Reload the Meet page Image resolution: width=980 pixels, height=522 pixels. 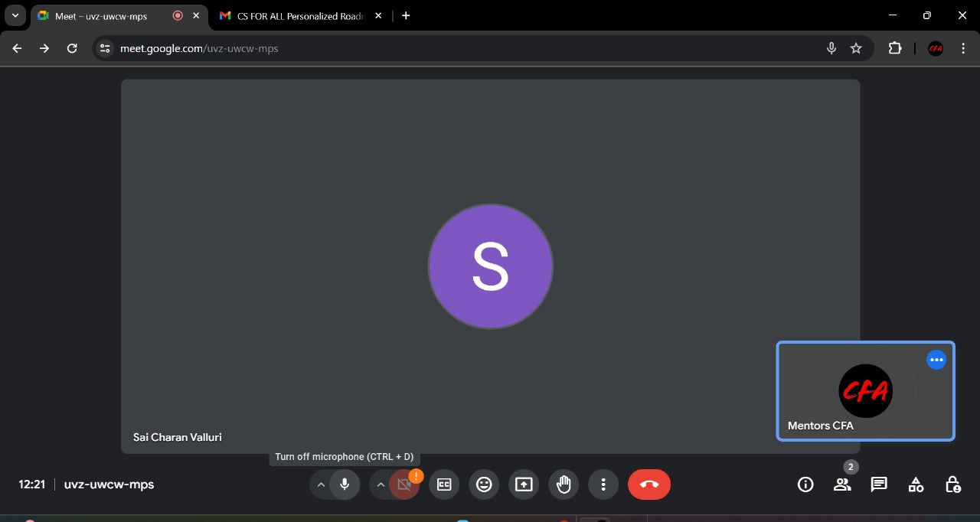tap(72, 48)
